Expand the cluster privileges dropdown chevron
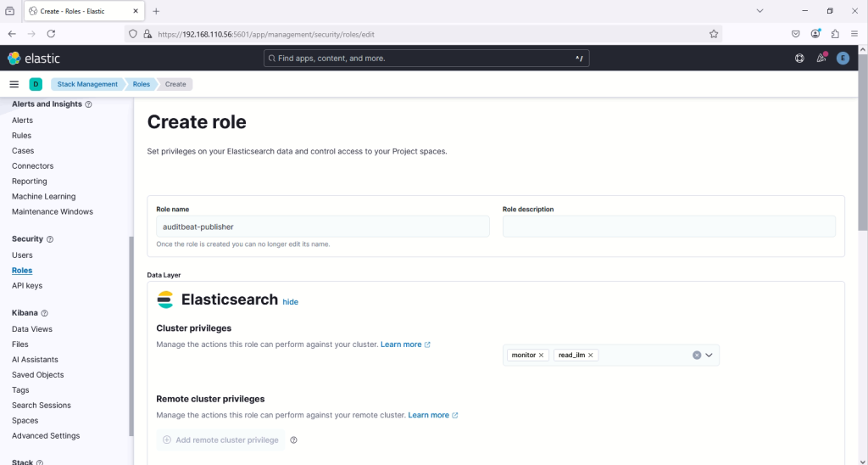Viewport: 868px width, 465px height. click(x=709, y=356)
